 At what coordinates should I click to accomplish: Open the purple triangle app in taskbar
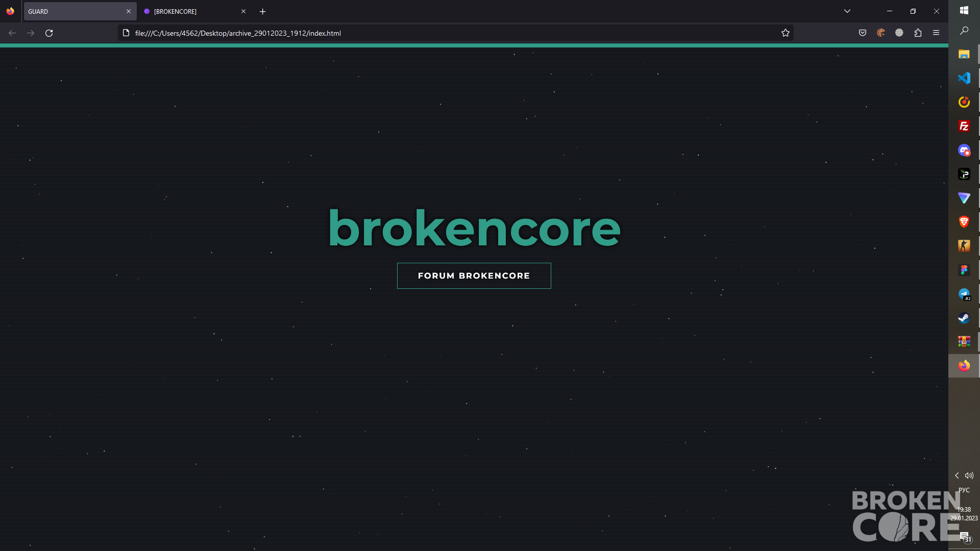(x=964, y=198)
